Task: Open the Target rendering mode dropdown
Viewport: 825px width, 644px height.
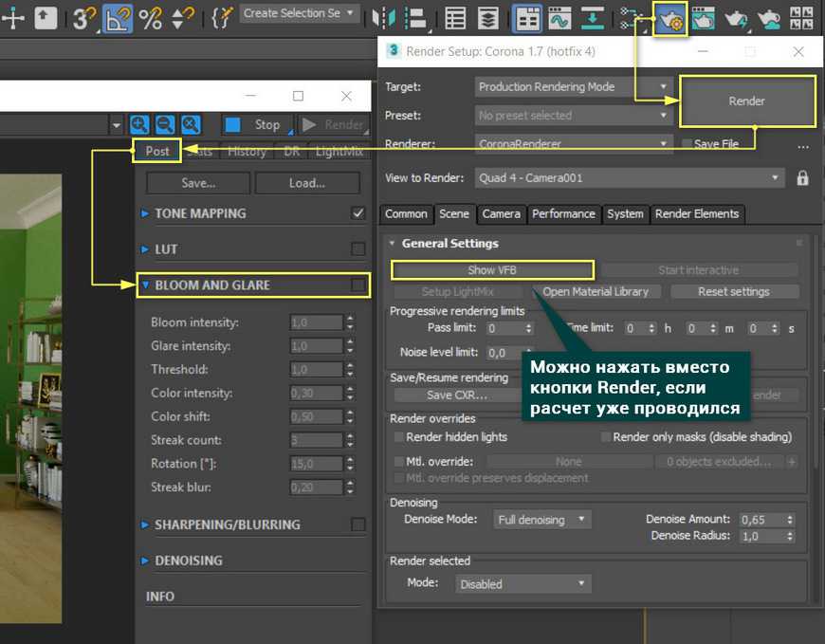Action: coord(575,87)
